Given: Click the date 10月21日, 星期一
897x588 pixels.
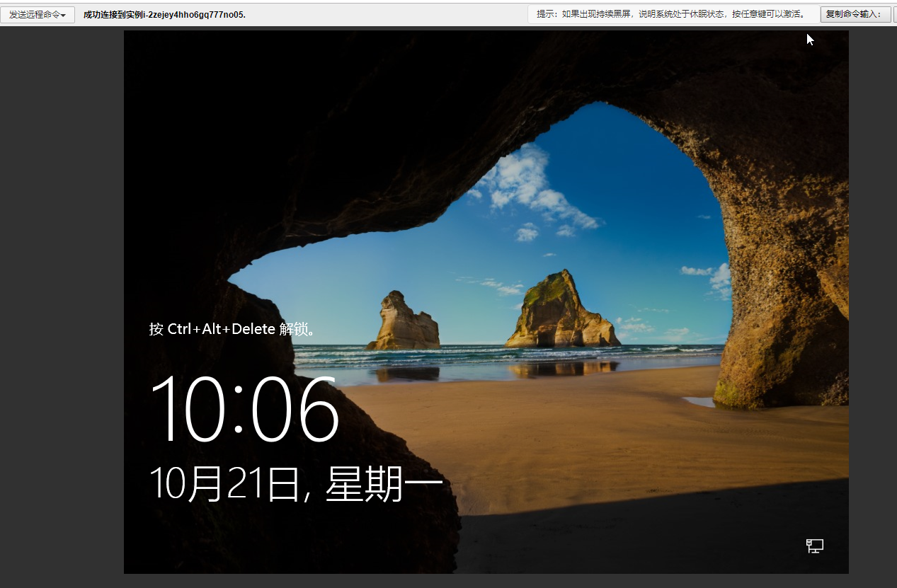Looking at the screenshot, I should 296,484.
